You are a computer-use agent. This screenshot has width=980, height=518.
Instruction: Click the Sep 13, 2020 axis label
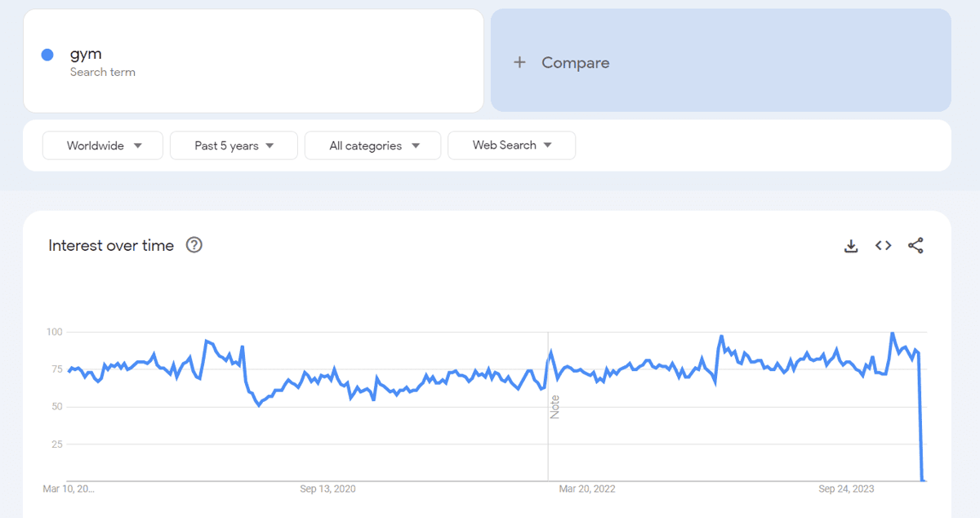(x=327, y=489)
